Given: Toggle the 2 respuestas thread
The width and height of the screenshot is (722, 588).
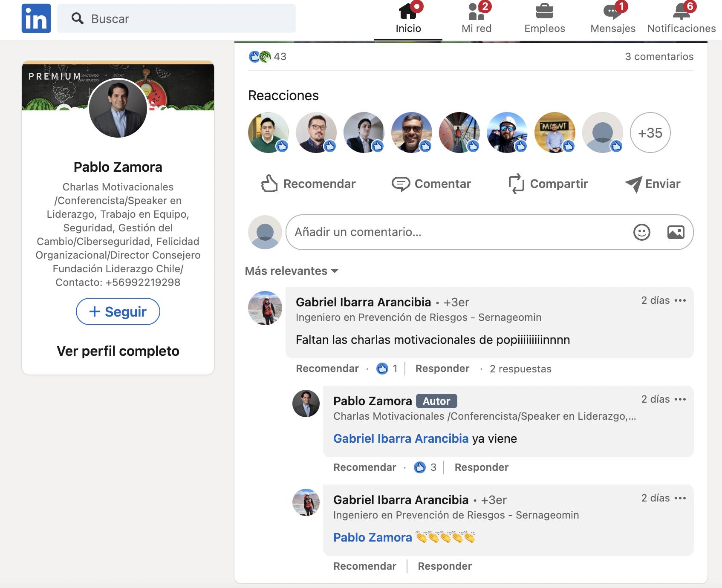Looking at the screenshot, I should [520, 369].
